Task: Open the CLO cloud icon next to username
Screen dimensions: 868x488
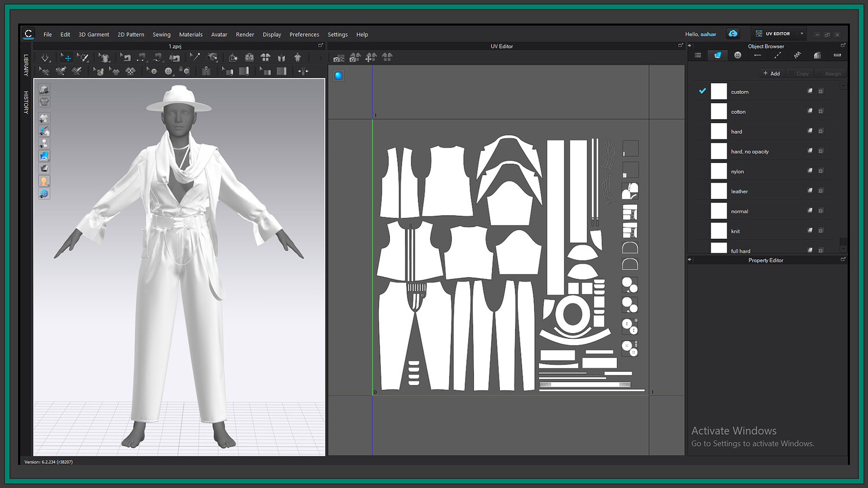Action: (733, 34)
